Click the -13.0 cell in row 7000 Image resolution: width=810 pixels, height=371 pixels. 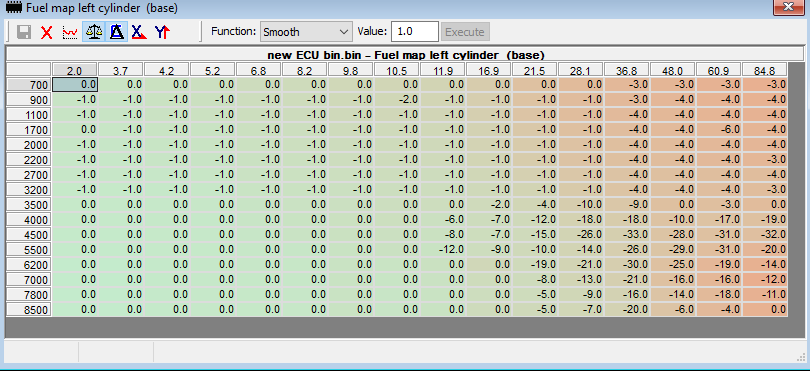point(581,280)
